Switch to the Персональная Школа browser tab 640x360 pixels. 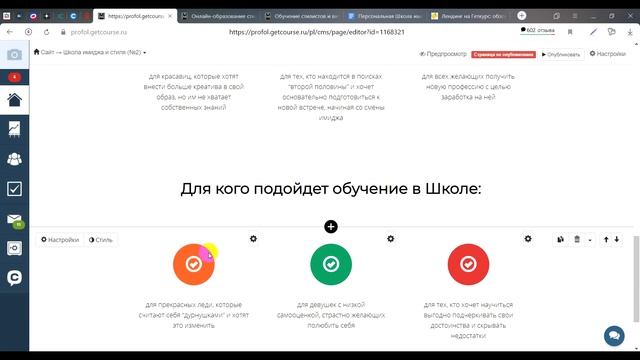(385, 16)
